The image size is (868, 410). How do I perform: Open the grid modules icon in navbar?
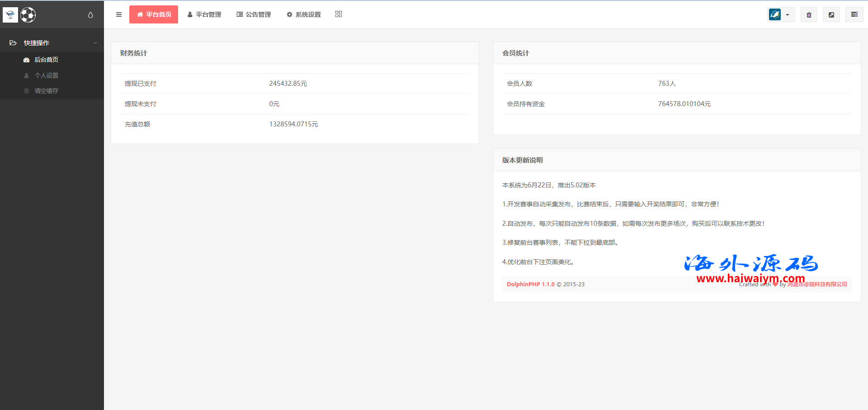[x=339, y=14]
